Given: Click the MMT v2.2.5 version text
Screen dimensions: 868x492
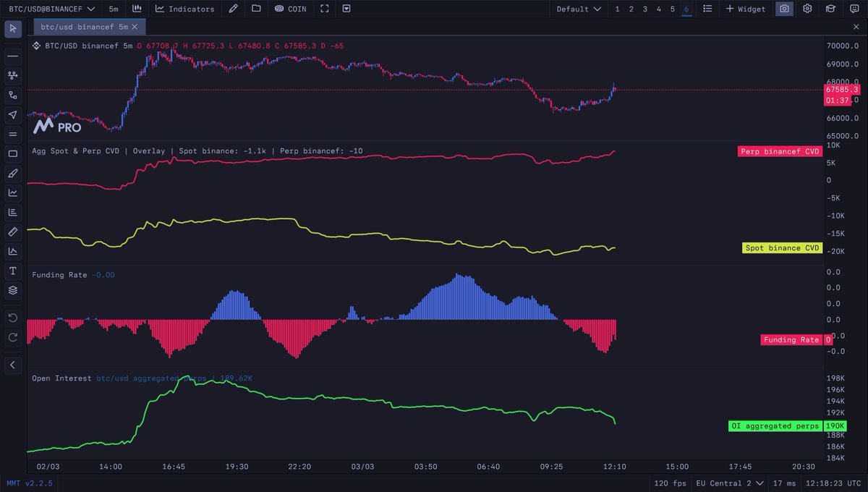Looking at the screenshot, I should coord(30,483).
